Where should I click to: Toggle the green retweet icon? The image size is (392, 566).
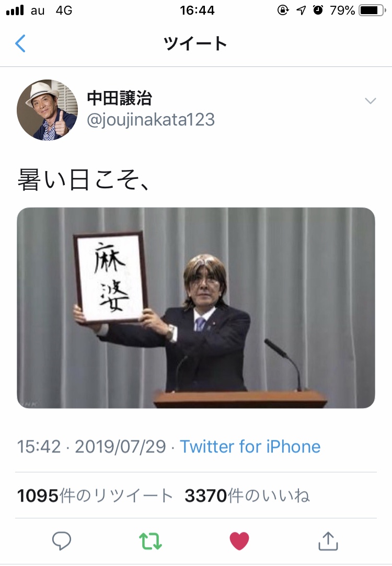(151, 541)
